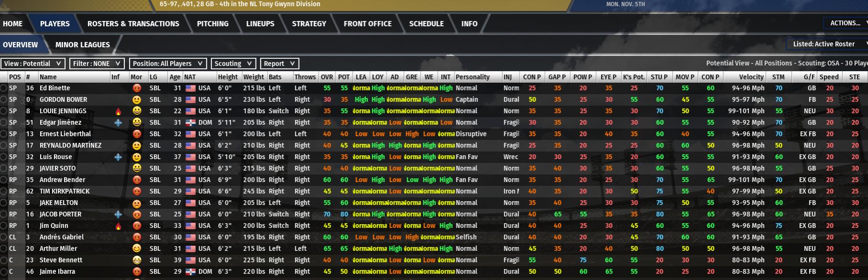868x280 pixels.
Task: Click Gordon Bower's happy morale face icon
Action: coord(137,100)
